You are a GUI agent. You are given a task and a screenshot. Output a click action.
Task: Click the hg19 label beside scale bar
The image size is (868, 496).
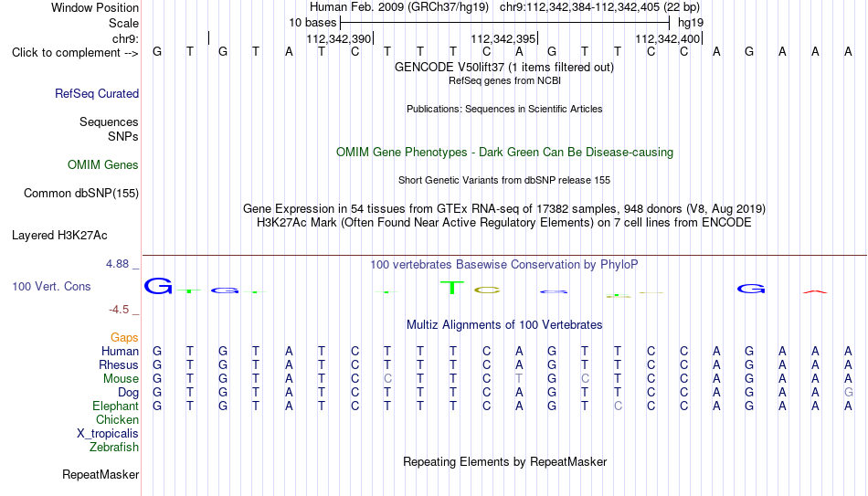(691, 23)
